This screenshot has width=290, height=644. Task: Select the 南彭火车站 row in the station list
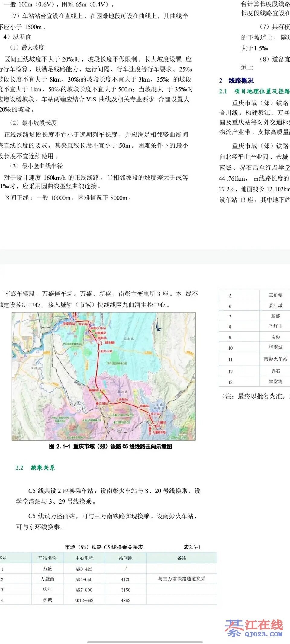[275, 359]
